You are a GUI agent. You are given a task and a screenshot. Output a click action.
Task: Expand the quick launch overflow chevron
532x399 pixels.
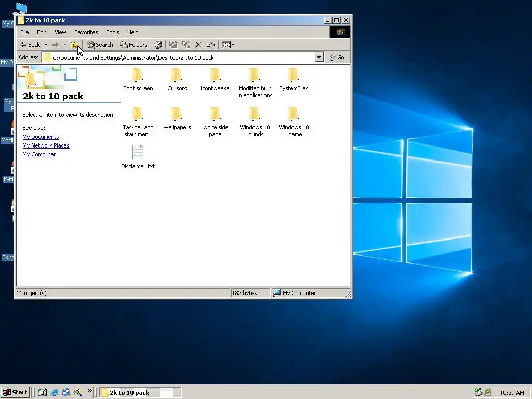tap(89, 391)
